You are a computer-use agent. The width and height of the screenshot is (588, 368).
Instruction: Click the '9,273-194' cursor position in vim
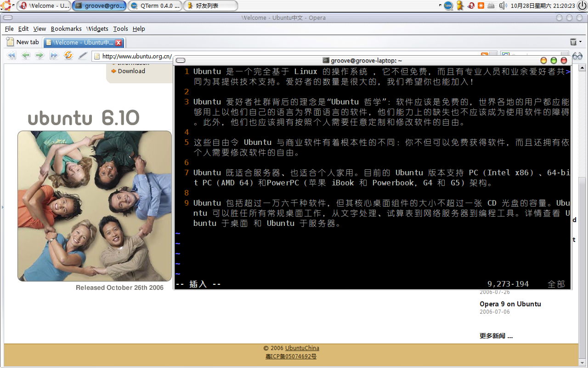pos(508,284)
